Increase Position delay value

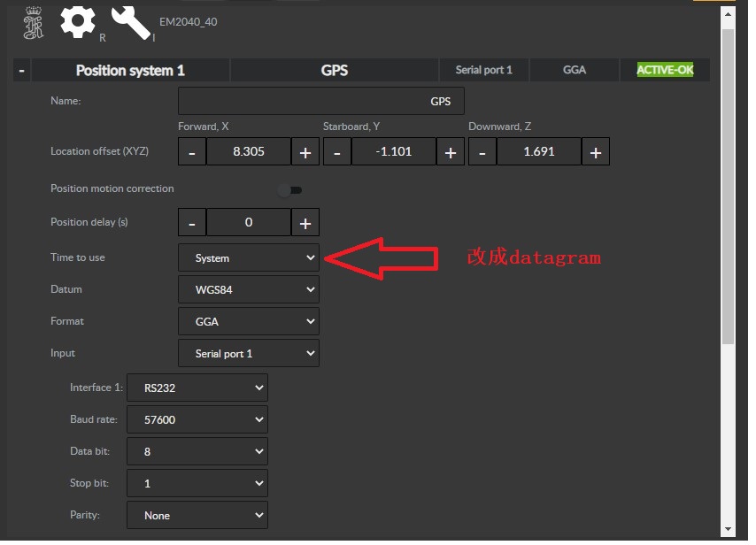pos(305,223)
